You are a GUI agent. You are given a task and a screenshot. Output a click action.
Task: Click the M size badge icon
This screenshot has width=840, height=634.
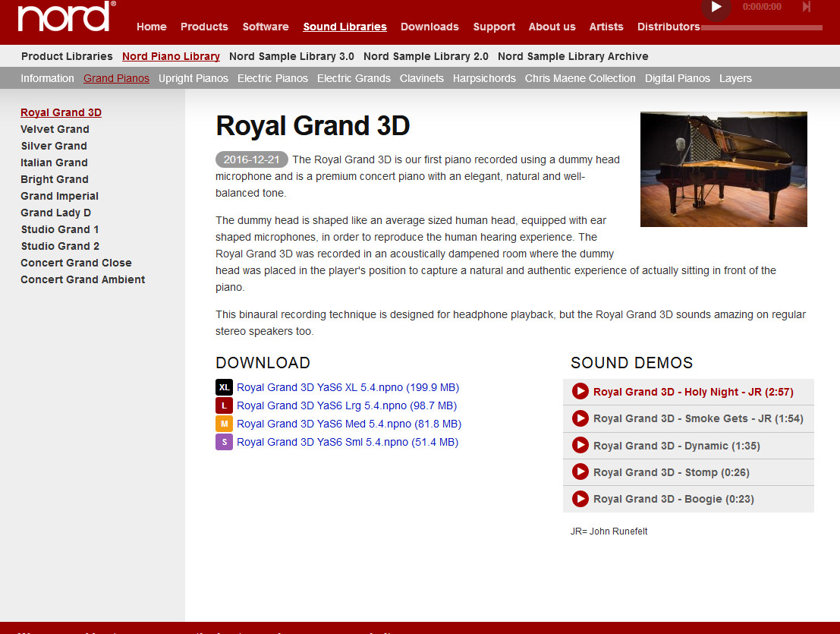224,424
